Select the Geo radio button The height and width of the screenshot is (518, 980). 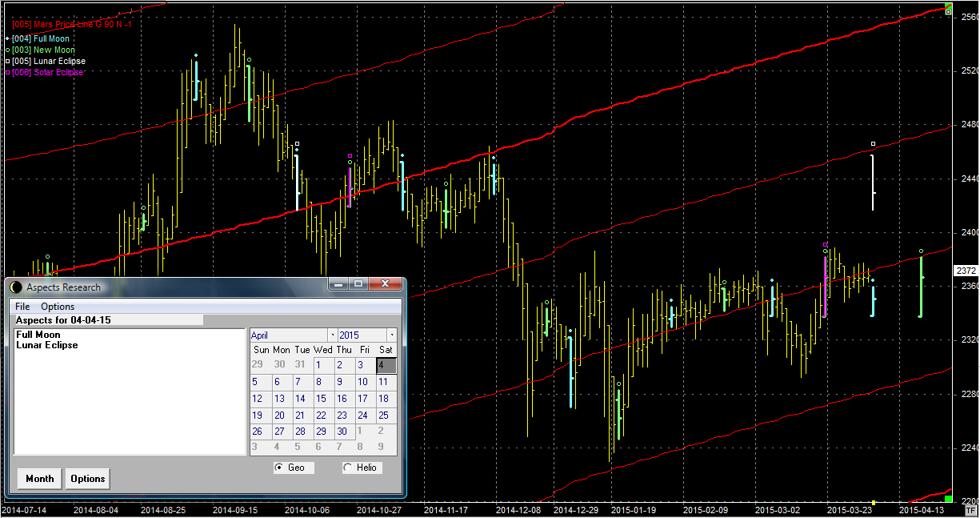point(278,468)
